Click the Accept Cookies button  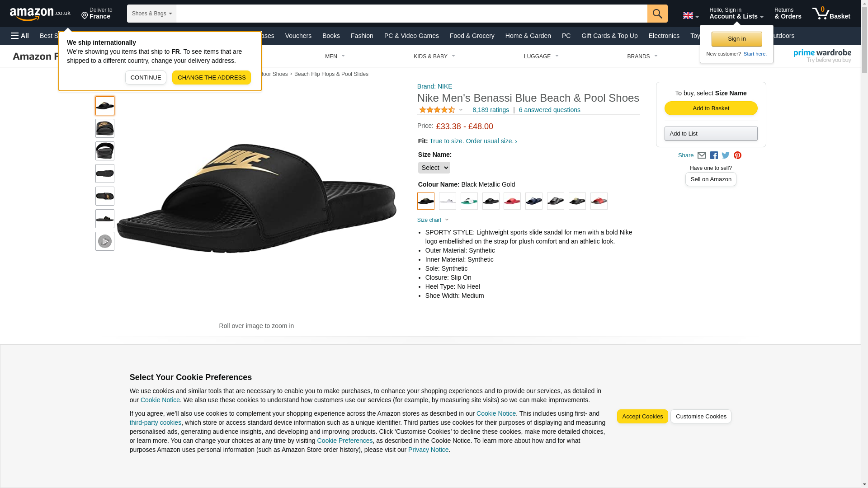(x=642, y=417)
